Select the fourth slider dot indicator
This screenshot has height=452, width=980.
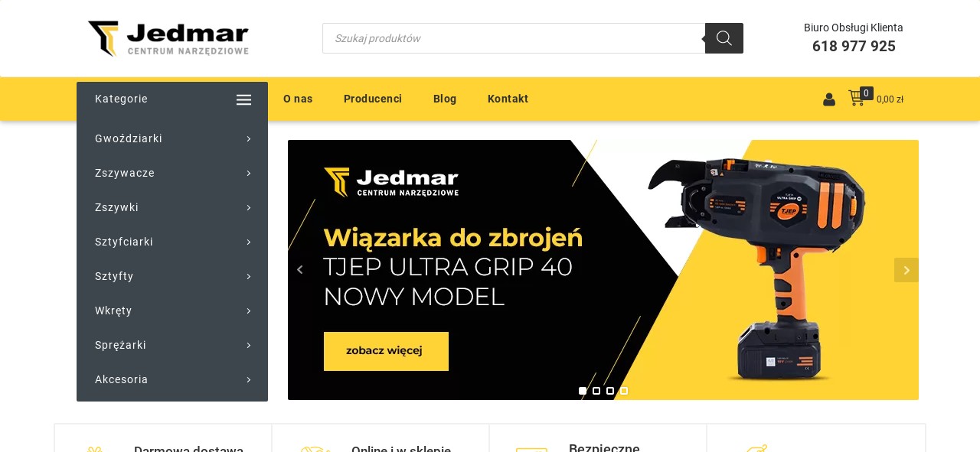[624, 391]
